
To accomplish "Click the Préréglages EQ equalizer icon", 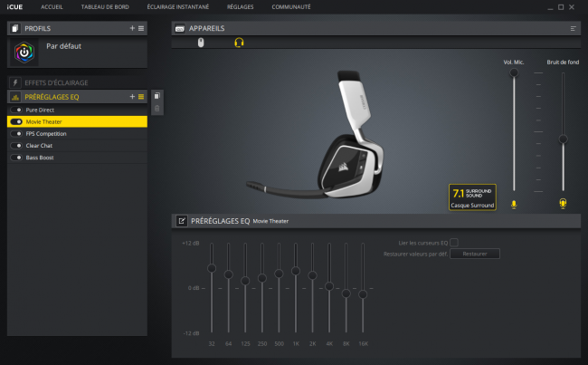I will click(x=15, y=97).
